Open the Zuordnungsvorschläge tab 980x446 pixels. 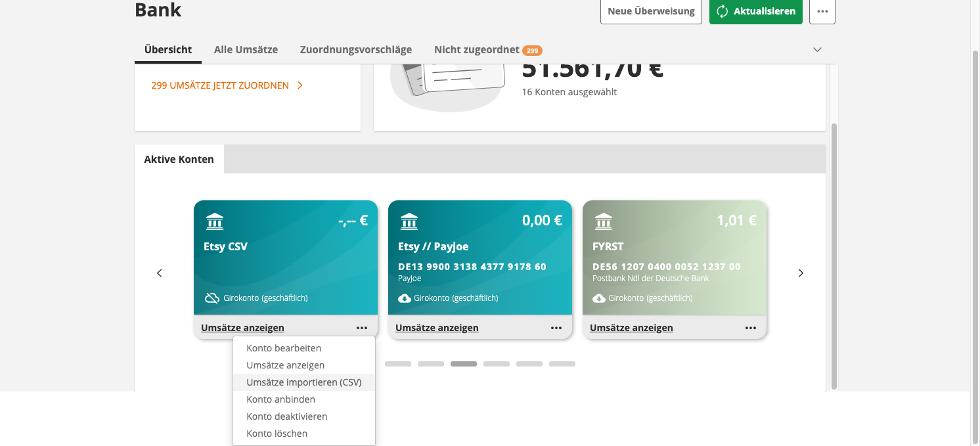pyautogui.click(x=356, y=49)
